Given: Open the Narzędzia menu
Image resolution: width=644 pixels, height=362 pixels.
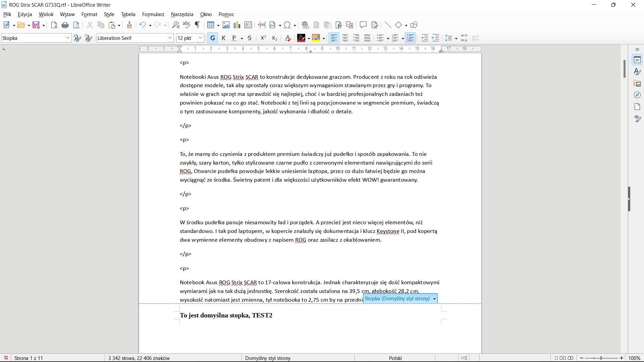Looking at the screenshot, I should [x=182, y=14].
